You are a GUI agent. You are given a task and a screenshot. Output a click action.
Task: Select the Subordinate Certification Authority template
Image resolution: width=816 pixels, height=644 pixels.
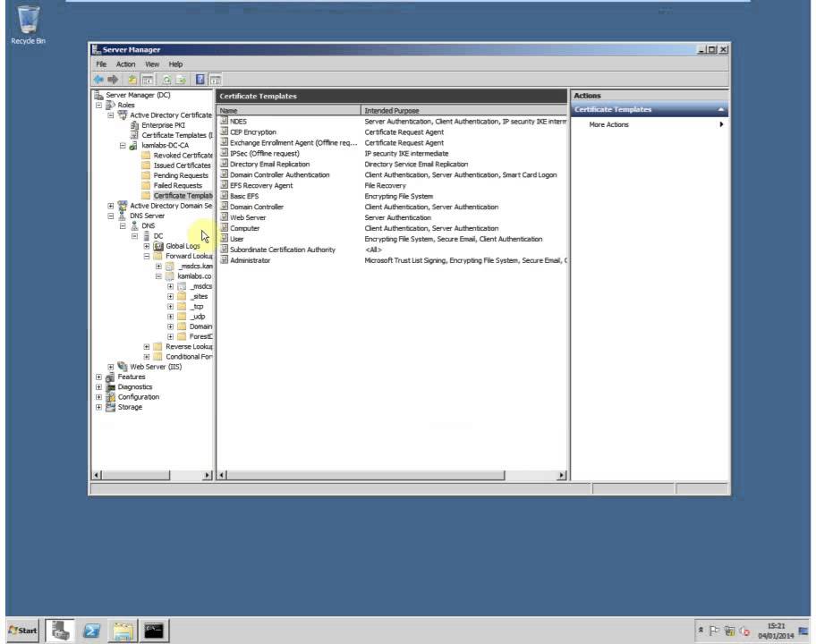pos(283,250)
